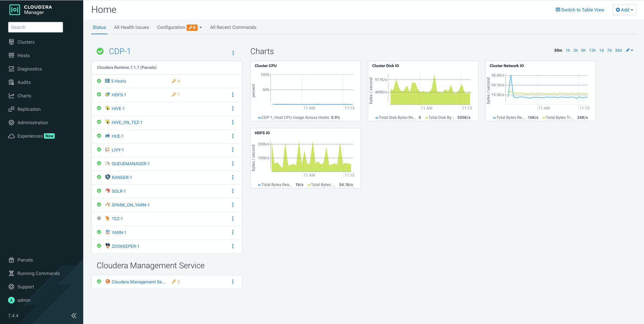Click the HDFS-1 configuration wrench icon

click(174, 95)
